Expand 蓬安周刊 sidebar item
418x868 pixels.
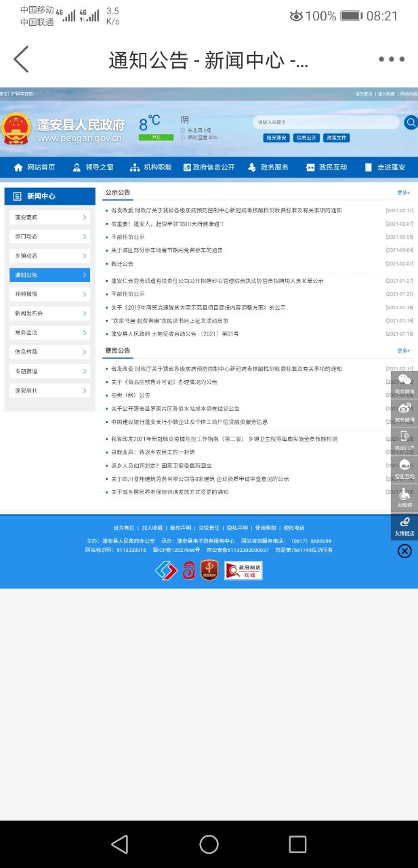click(49, 391)
